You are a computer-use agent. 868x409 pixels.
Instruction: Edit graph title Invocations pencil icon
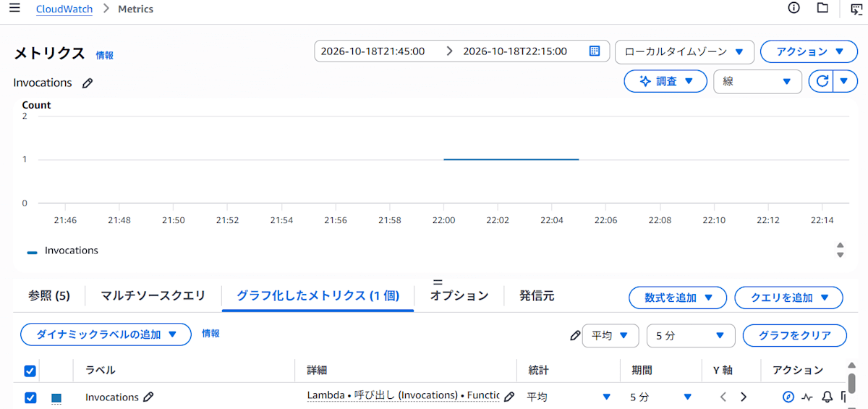[88, 83]
